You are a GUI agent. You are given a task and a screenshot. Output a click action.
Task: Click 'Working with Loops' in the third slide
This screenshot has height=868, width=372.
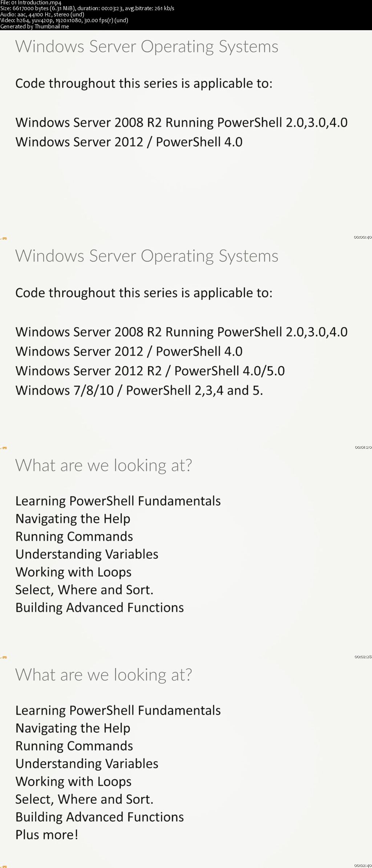click(73, 572)
